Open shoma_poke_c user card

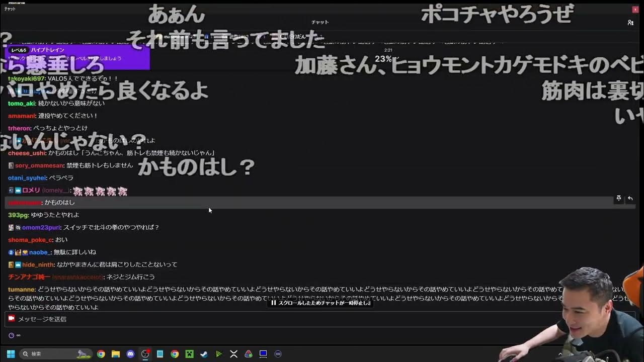click(x=30, y=240)
